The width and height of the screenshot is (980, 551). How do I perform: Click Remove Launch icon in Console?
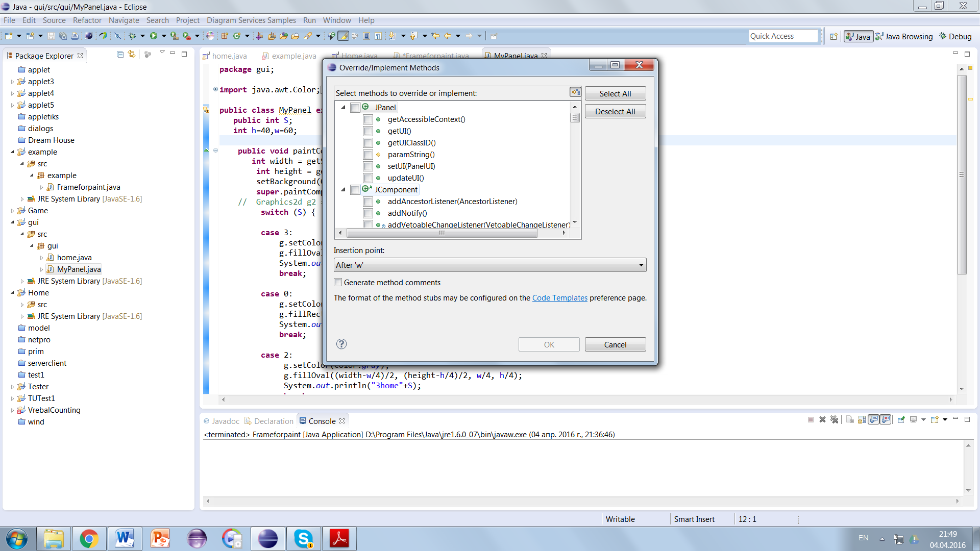coord(822,419)
